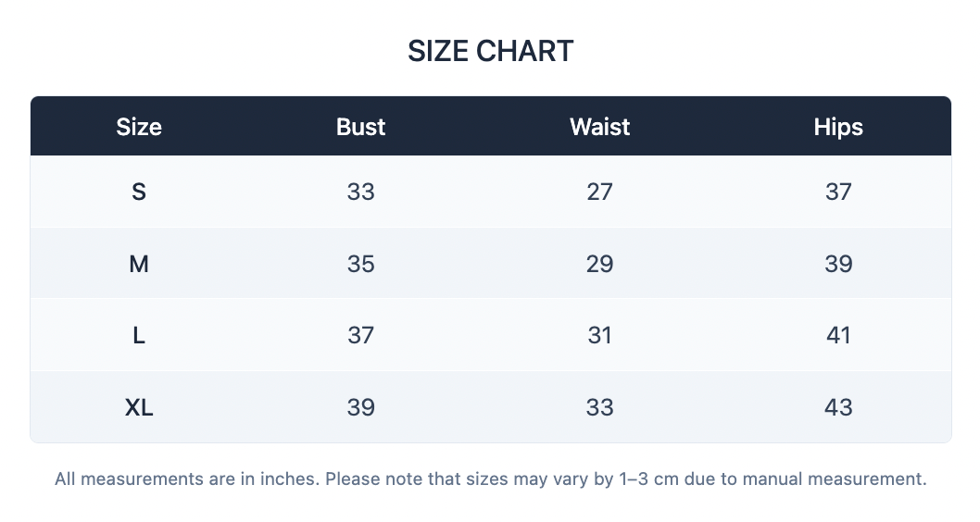
Task: Click waist value 33 for size XL
Action: click(599, 407)
